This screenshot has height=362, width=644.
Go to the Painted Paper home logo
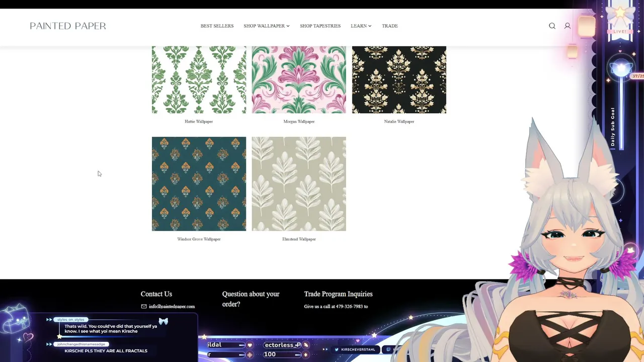[x=68, y=26]
